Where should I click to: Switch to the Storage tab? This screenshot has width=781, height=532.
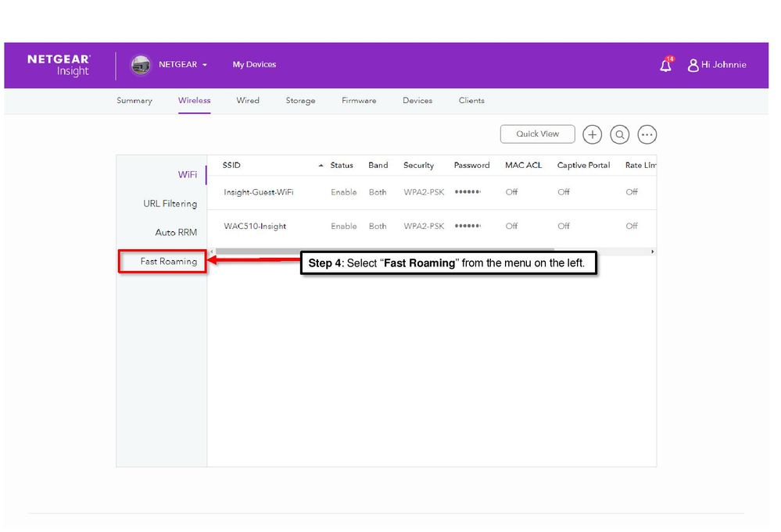pyautogui.click(x=300, y=101)
